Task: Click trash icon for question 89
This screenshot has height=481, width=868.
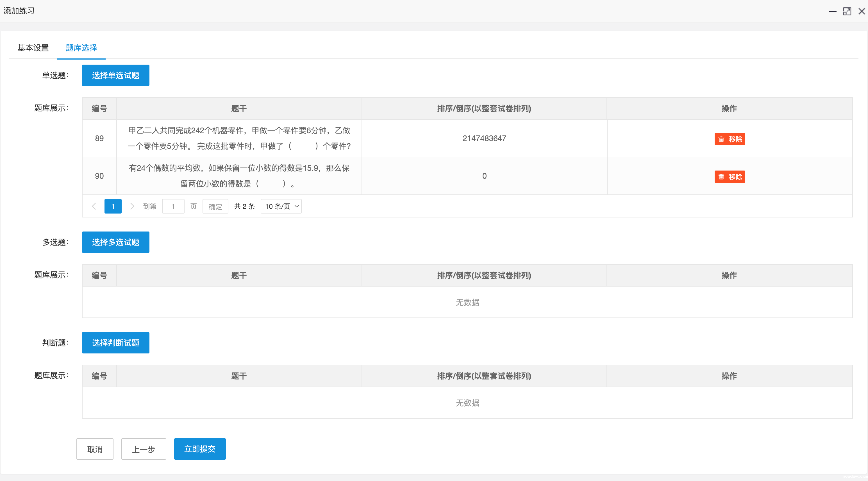Action: coord(721,139)
